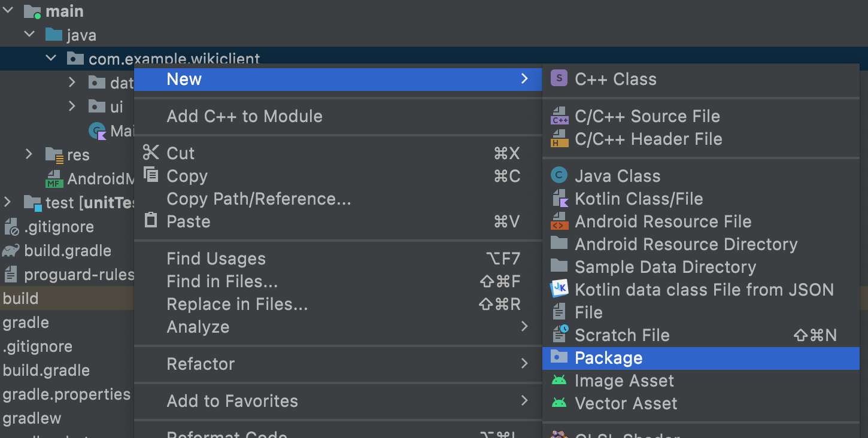Expand the res folder
The width and height of the screenshot is (868, 438).
(29, 154)
